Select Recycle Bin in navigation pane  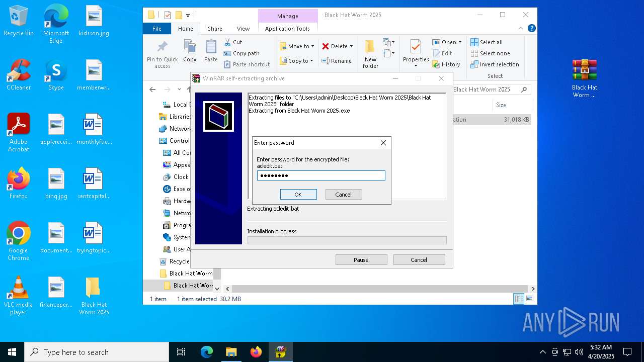point(175,261)
